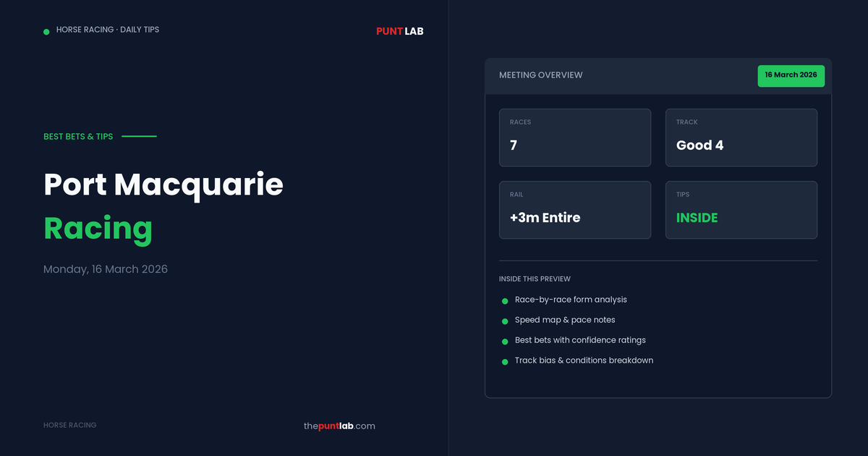Click the green Racing heading
Image resolution: width=868 pixels, height=456 pixels.
coord(98,228)
